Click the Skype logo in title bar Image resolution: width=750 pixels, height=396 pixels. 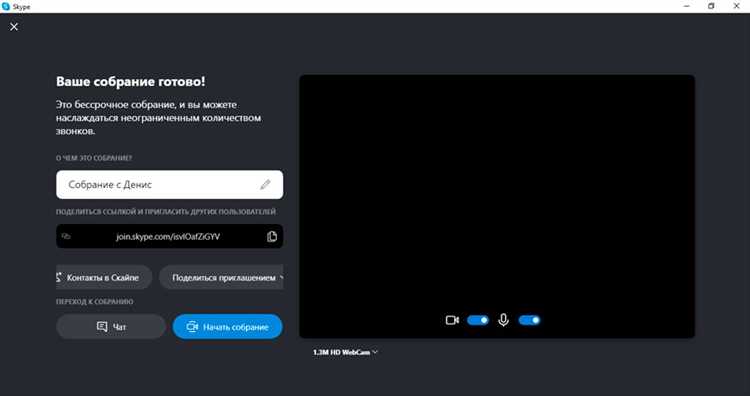pos(6,6)
